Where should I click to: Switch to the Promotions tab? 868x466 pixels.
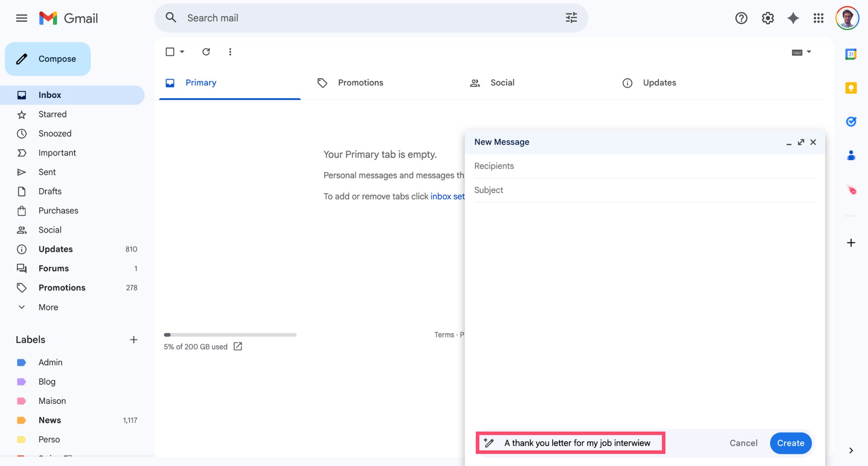pos(360,83)
